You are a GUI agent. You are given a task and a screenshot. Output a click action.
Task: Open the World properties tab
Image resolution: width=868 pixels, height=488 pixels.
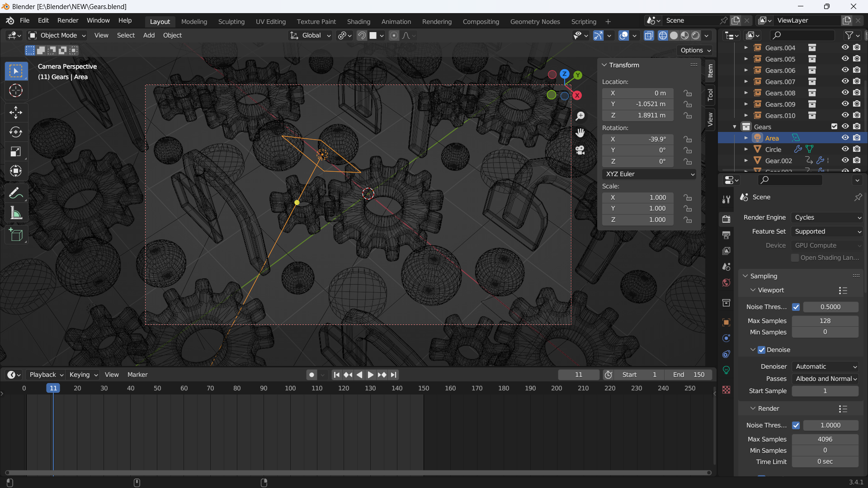click(726, 283)
